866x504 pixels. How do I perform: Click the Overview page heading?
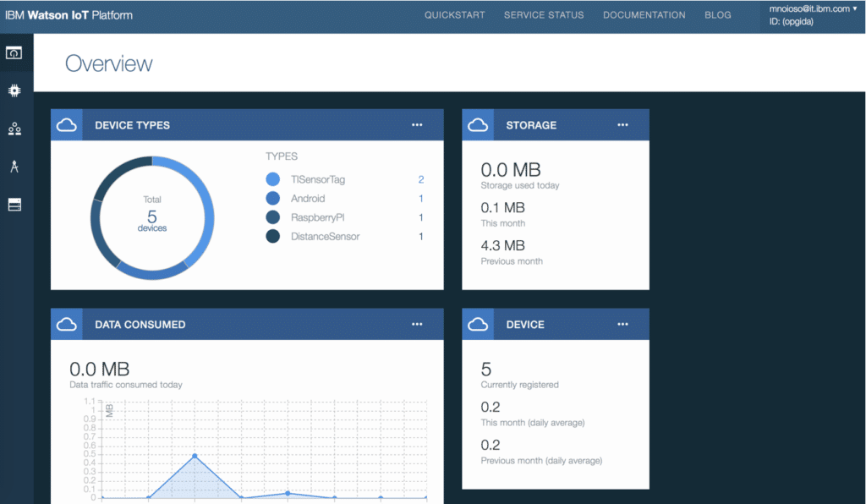pos(109,63)
